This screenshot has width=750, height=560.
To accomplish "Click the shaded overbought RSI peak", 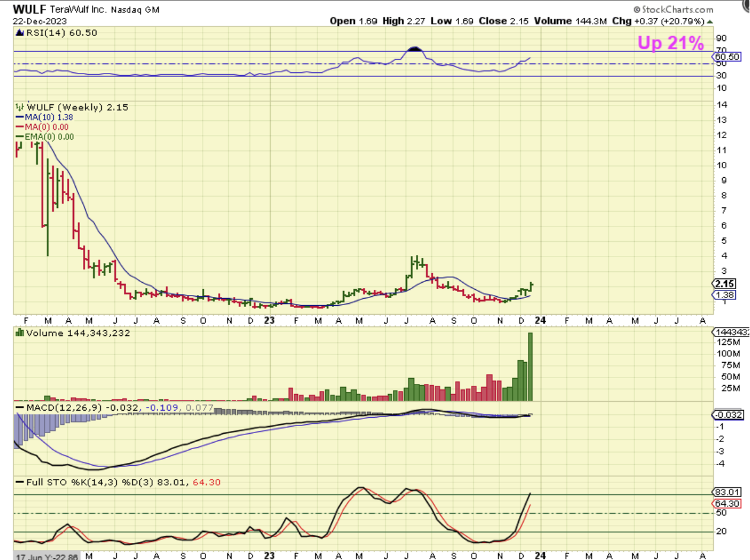I will coord(416,49).
